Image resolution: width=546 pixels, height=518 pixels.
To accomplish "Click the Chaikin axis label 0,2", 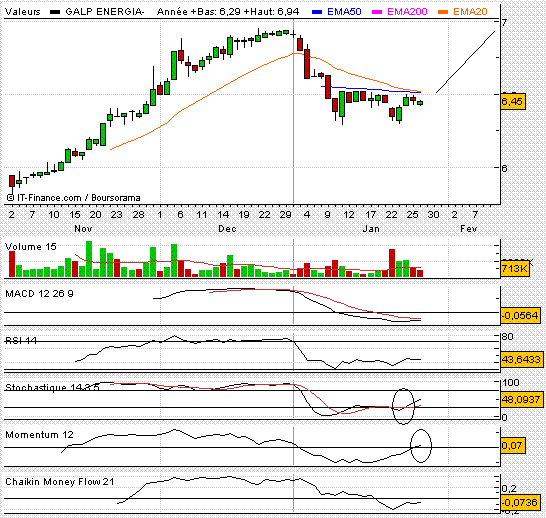I will pyautogui.click(x=509, y=489).
